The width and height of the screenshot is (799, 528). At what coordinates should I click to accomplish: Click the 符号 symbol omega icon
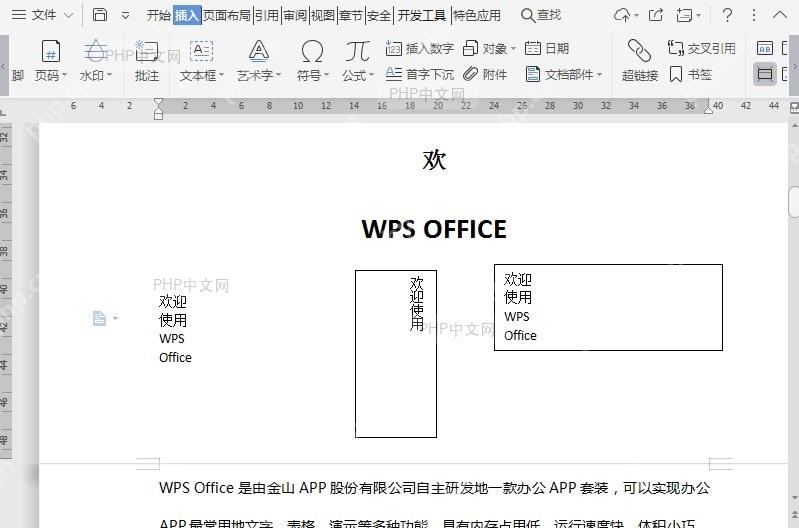click(312, 51)
